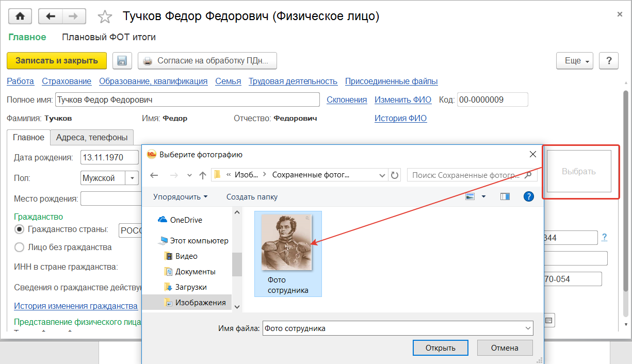The height and width of the screenshot is (364, 632).
Task: Add form to favorites with star icon
Action: tap(105, 17)
